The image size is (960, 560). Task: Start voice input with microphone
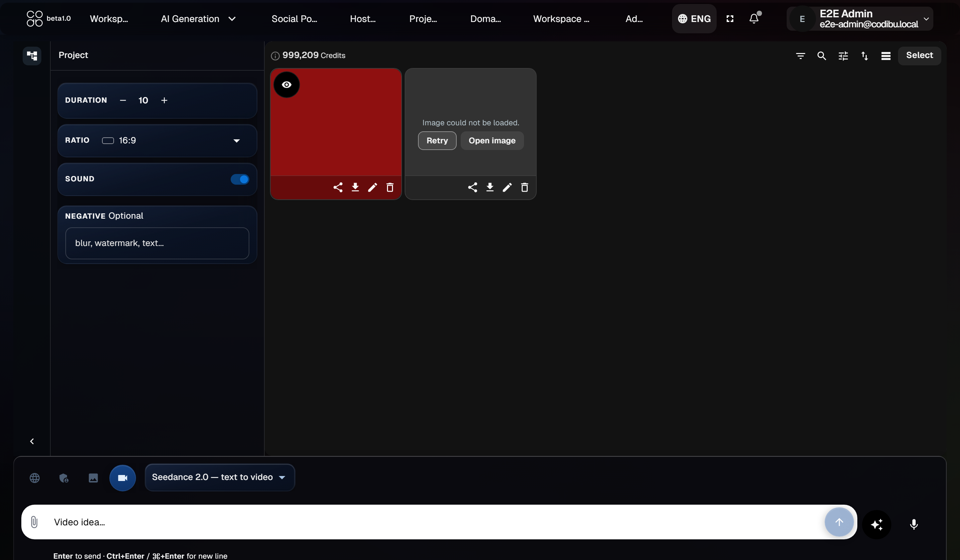click(914, 525)
